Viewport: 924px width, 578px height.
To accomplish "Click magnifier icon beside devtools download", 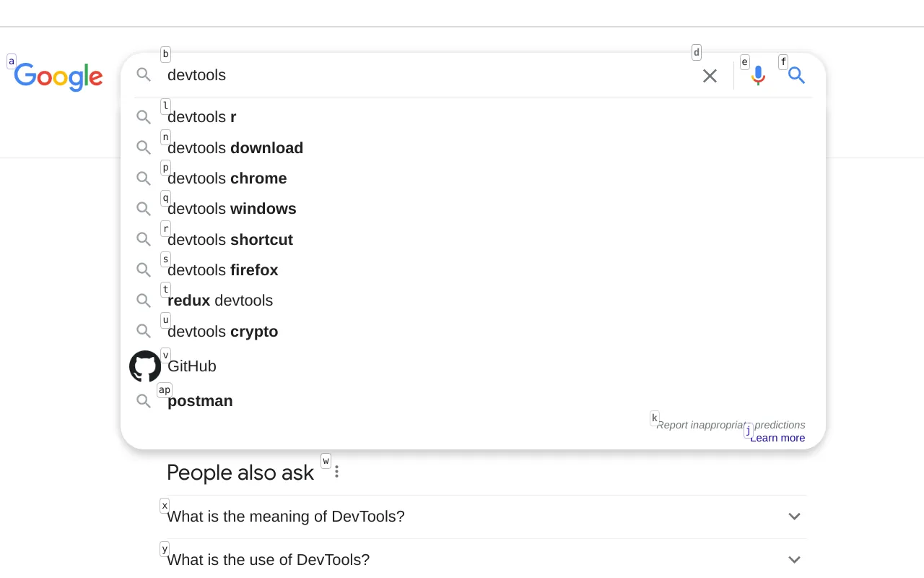I will click(x=144, y=147).
